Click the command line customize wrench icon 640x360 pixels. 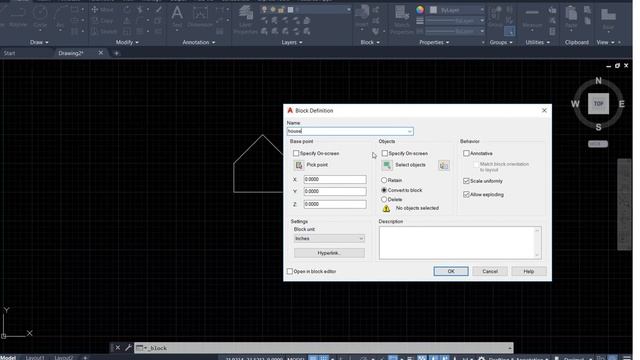pos(128,348)
